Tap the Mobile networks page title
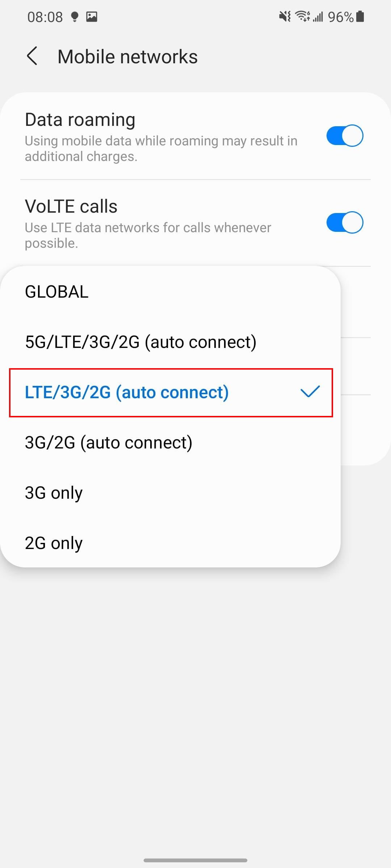The image size is (391, 868). [x=127, y=57]
